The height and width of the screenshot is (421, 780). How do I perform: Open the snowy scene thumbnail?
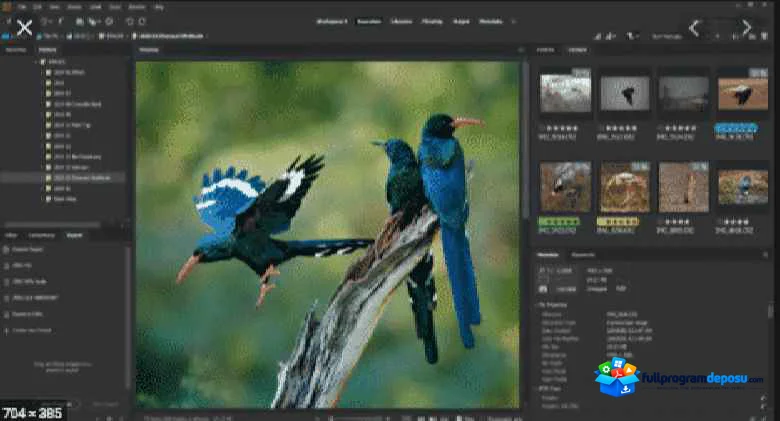tap(566, 93)
